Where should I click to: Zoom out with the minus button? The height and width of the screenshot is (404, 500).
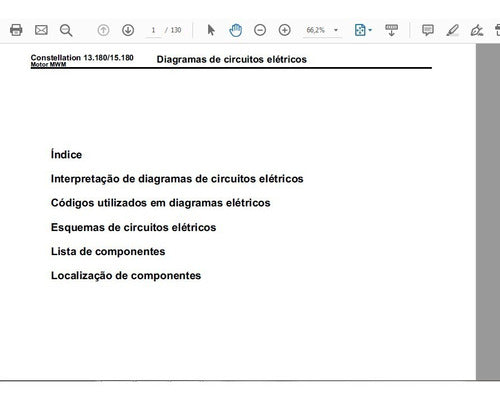(260, 30)
